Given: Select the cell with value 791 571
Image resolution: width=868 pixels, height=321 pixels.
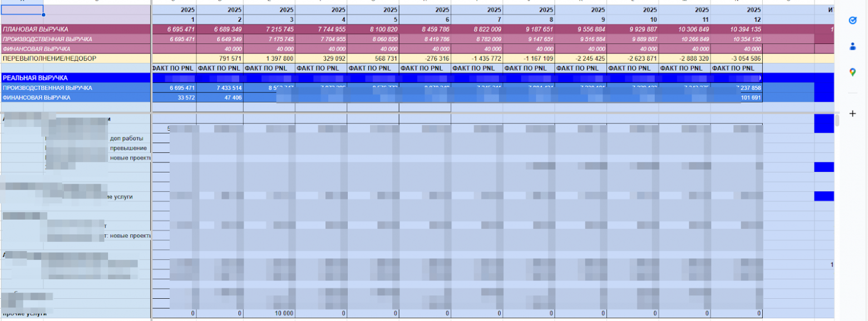Looking at the screenshot, I should [220, 58].
